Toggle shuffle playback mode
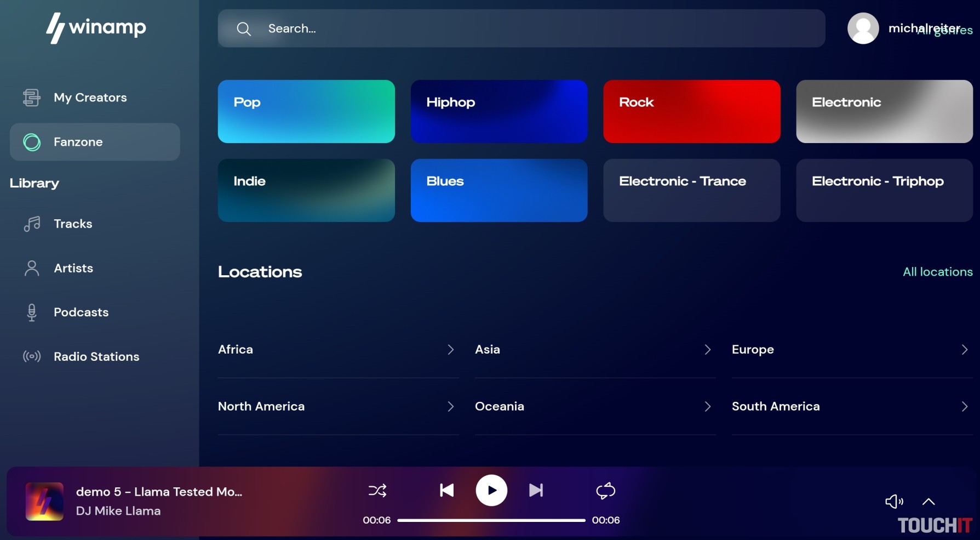980x540 pixels. [377, 490]
